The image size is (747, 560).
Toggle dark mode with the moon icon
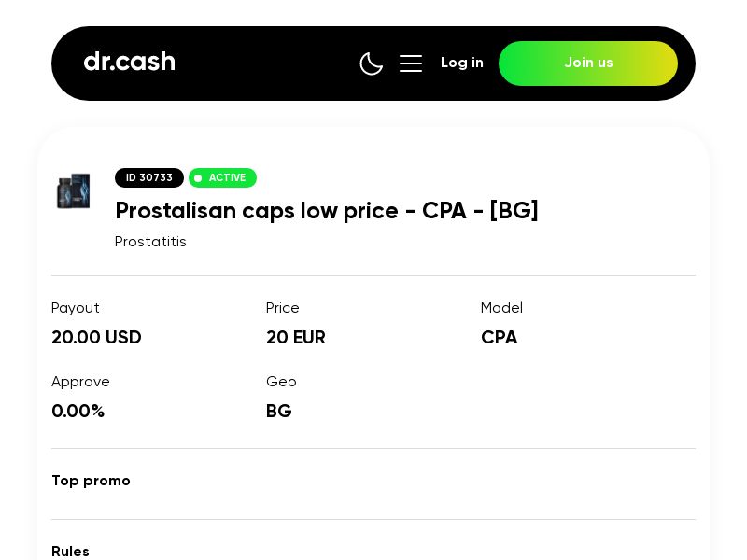pos(372,63)
